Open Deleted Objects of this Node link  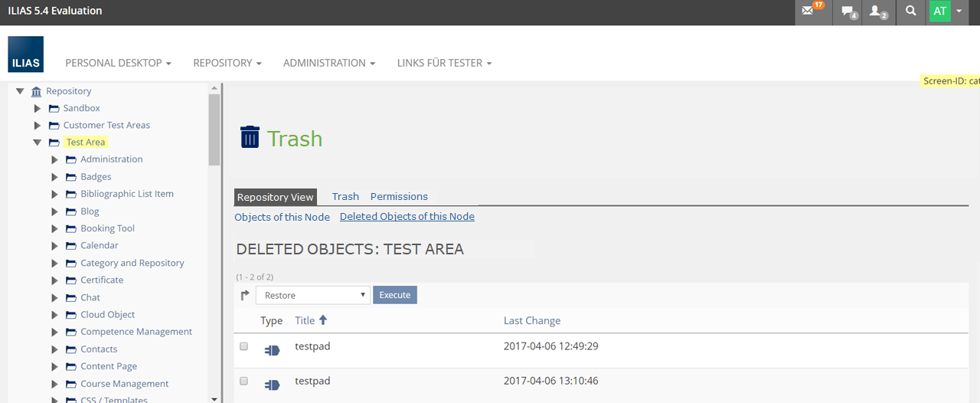pos(407,217)
